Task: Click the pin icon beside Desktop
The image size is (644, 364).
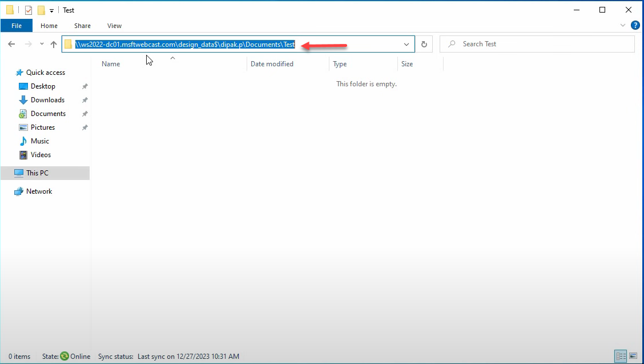Action: point(84,86)
